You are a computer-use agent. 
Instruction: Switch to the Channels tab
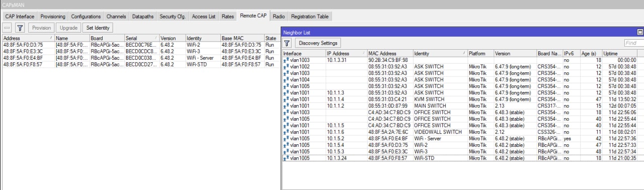coord(116,17)
